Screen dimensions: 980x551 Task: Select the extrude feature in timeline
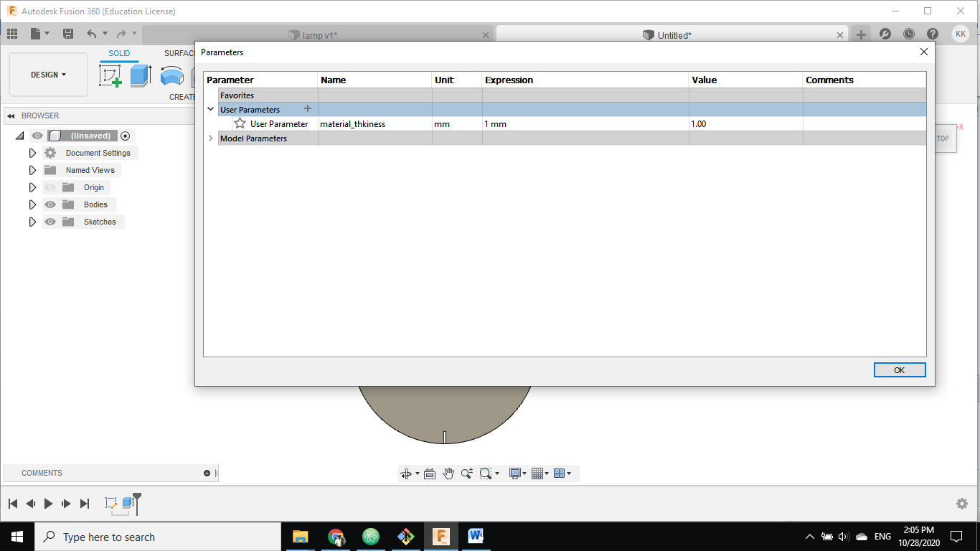tap(128, 503)
